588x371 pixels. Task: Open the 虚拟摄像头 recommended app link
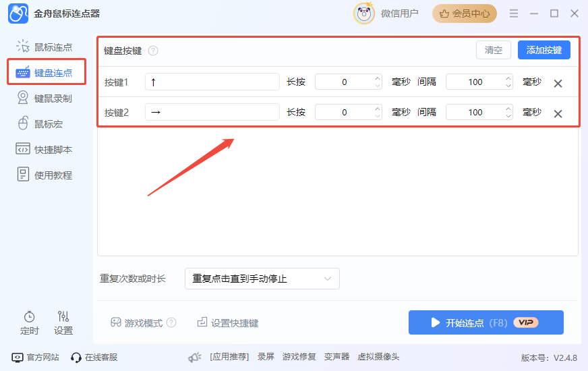pos(378,357)
